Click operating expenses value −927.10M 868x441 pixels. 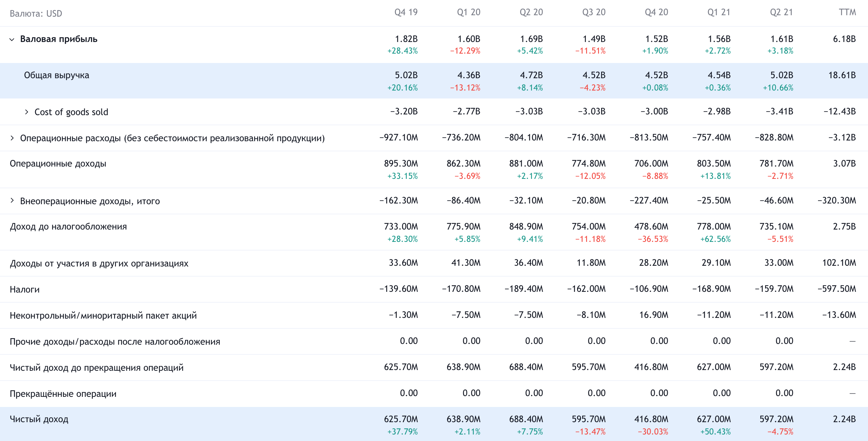click(x=398, y=138)
